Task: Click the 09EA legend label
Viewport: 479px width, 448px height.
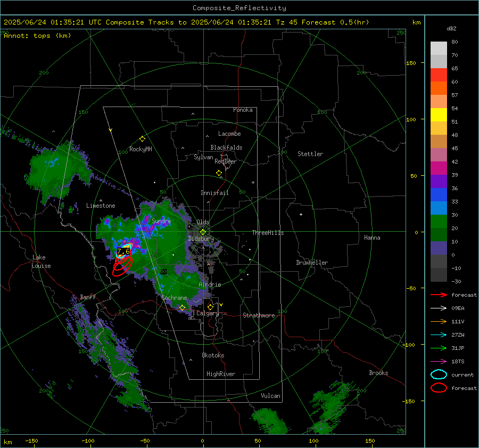Action: click(x=458, y=308)
